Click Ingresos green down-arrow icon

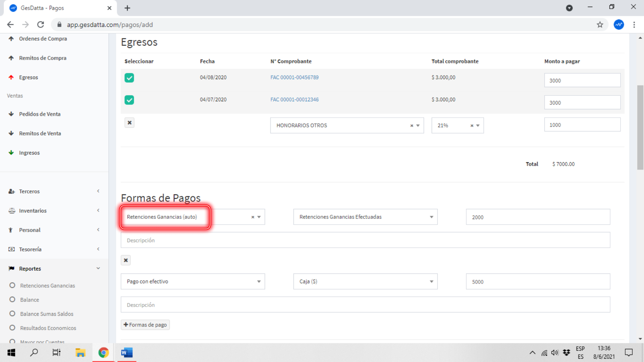(11, 153)
